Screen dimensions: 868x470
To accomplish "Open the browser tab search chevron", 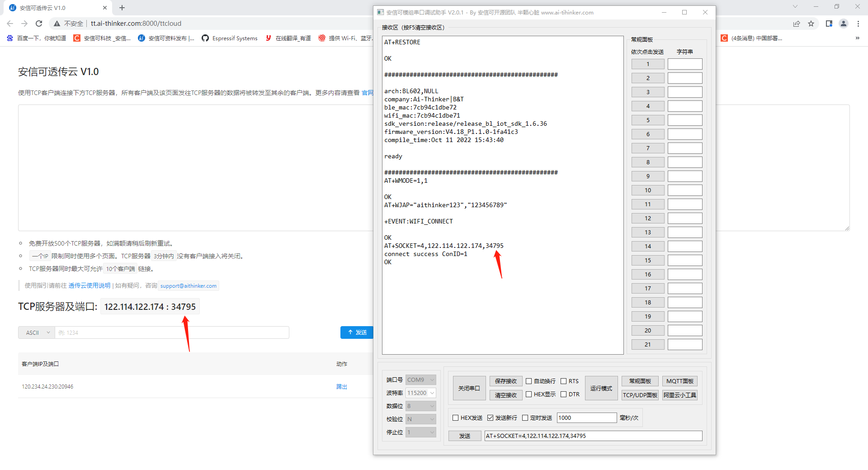I will point(795,6).
